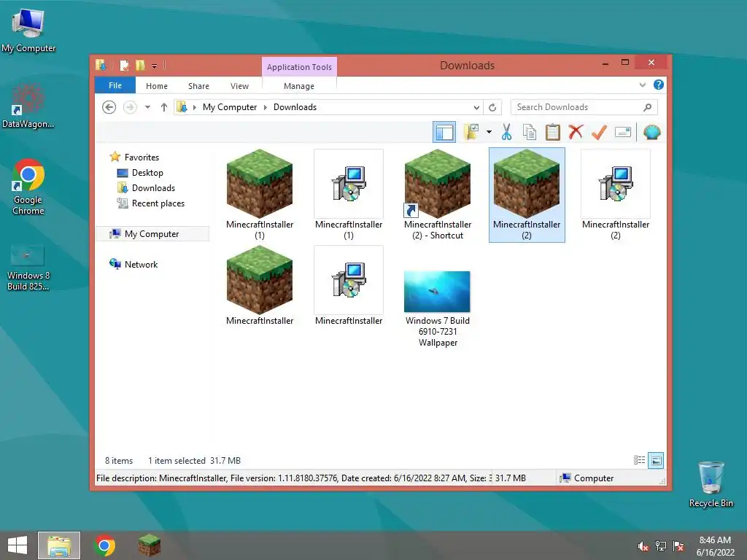Click the folder system icon in title bar
747x560 pixels.
coord(101,65)
